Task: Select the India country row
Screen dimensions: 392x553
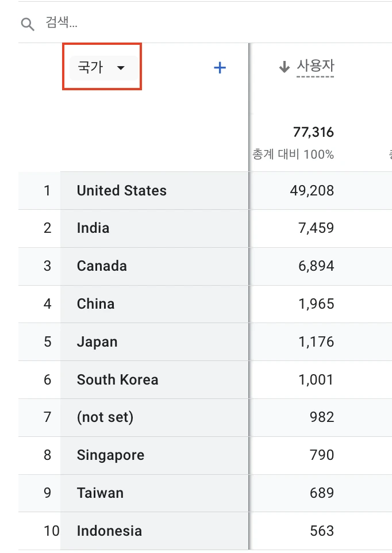Action: (x=93, y=228)
